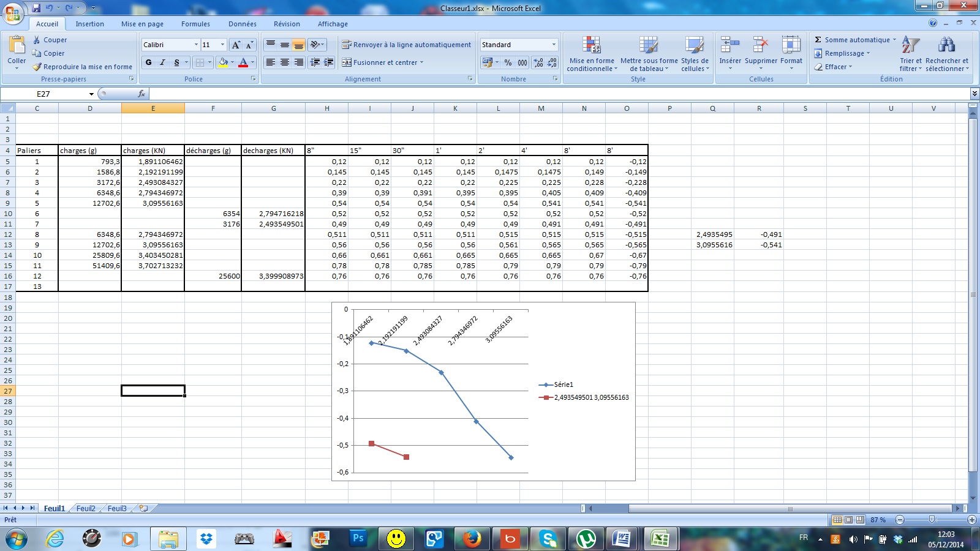Remove a decimal place
The width and height of the screenshot is (980, 551).
[x=552, y=62]
